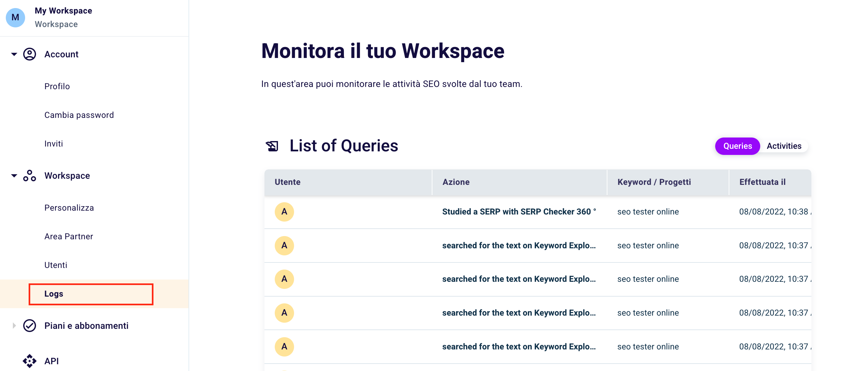Screen dimensions: 868x371
Task: Click Piani e abbonamenti label
Action: (x=86, y=326)
